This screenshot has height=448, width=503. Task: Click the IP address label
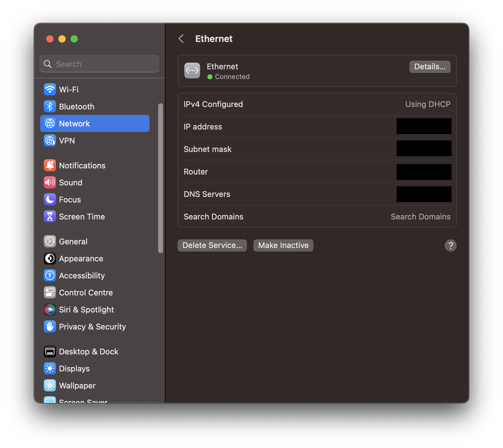[203, 126]
